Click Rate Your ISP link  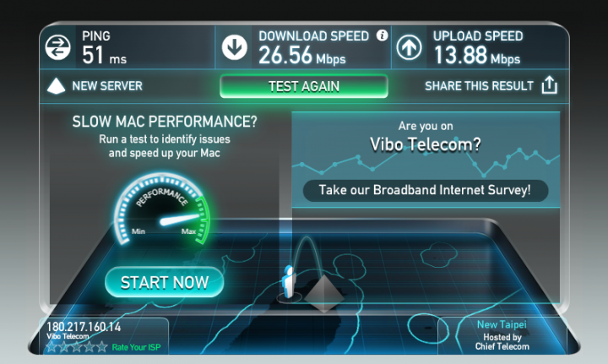(x=136, y=347)
